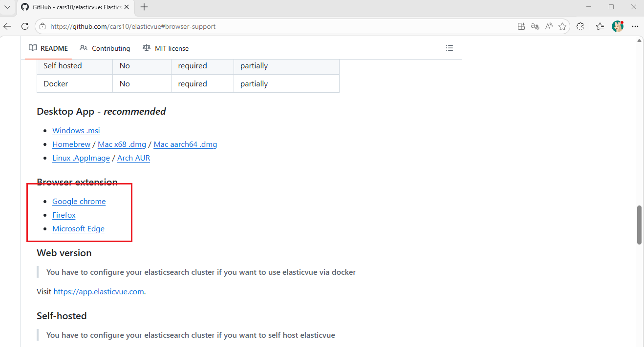The height and width of the screenshot is (347, 644).
Task: Open the Google chrome extension link
Action: 79,201
